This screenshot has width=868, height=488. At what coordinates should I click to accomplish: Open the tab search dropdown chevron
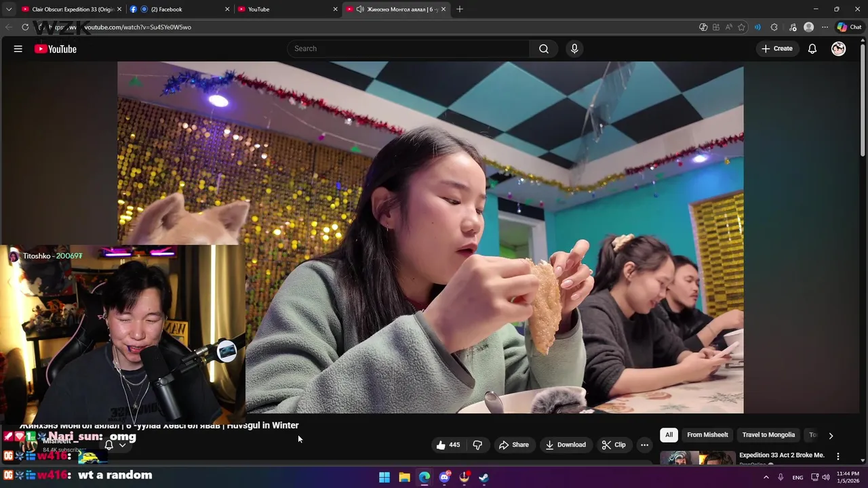click(x=9, y=9)
